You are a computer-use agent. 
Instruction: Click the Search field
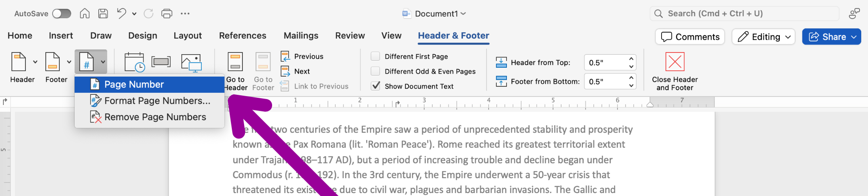pyautogui.click(x=744, y=14)
